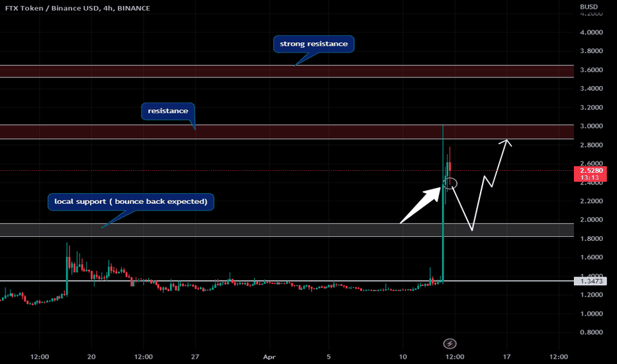Click the '17' date label on time axis

506,357
